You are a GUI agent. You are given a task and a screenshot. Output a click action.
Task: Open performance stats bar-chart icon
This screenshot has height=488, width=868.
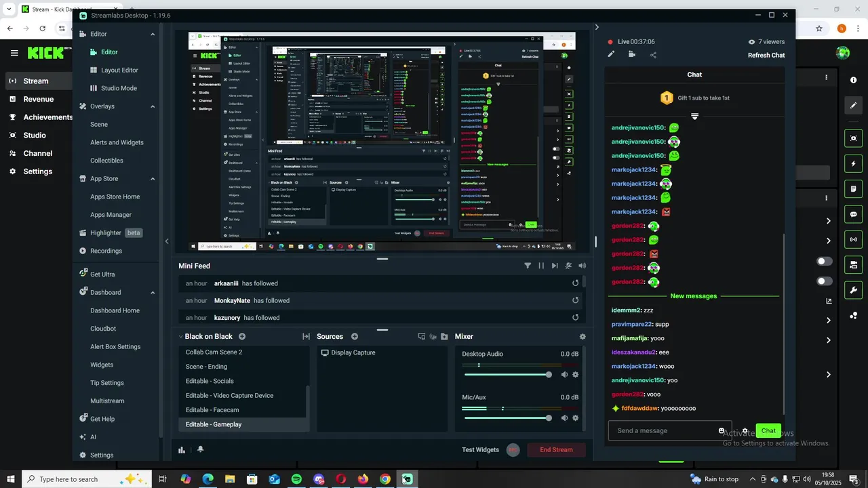coord(182,449)
